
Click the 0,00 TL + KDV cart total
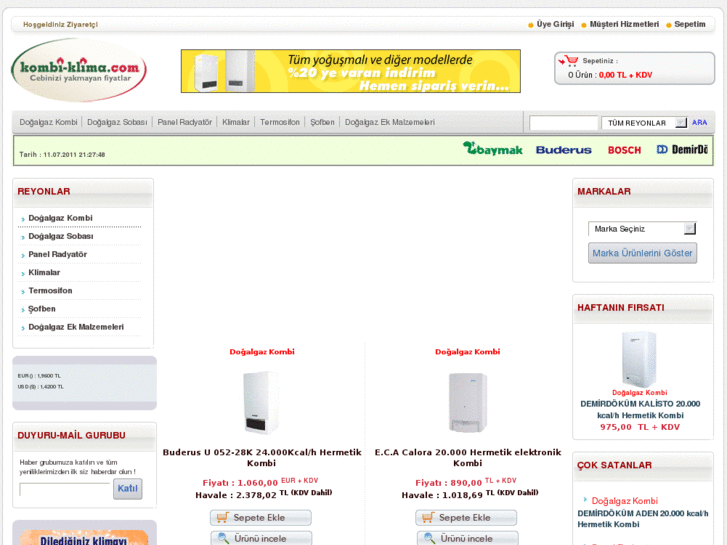(625, 75)
